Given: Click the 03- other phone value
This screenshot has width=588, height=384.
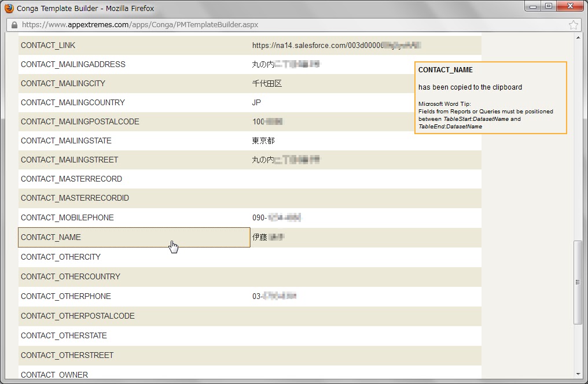Looking at the screenshot, I should tap(274, 296).
